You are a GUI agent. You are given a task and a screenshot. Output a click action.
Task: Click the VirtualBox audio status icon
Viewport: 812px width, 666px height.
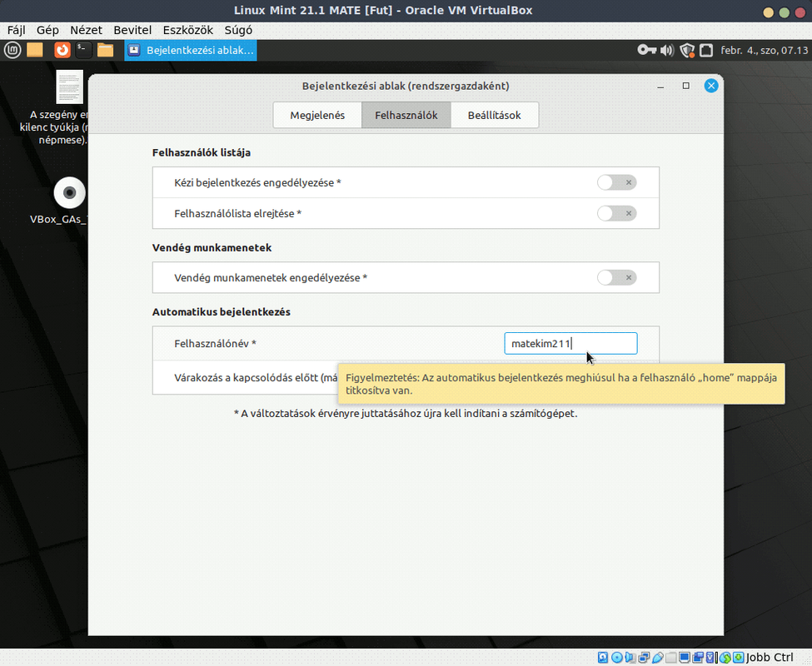(x=630, y=657)
